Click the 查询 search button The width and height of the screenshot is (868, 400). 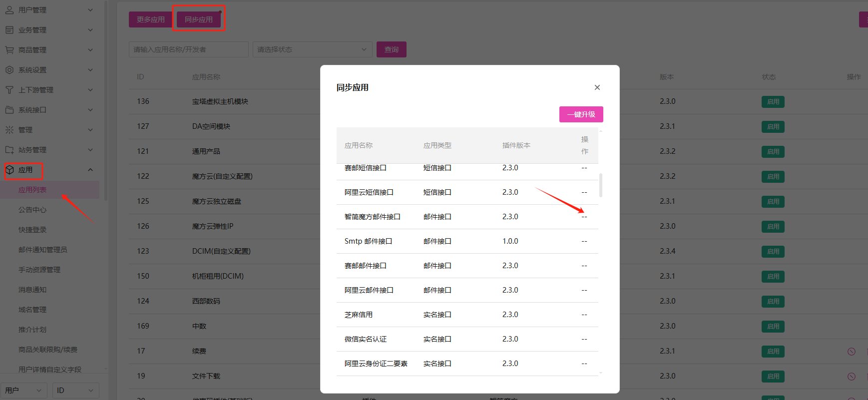tap(392, 49)
